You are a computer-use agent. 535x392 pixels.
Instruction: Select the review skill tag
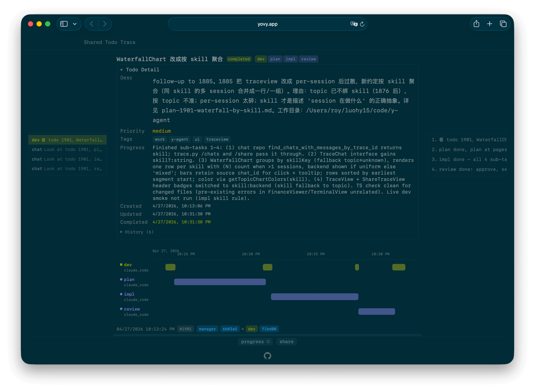pyautogui.click(x=308, y=59)
